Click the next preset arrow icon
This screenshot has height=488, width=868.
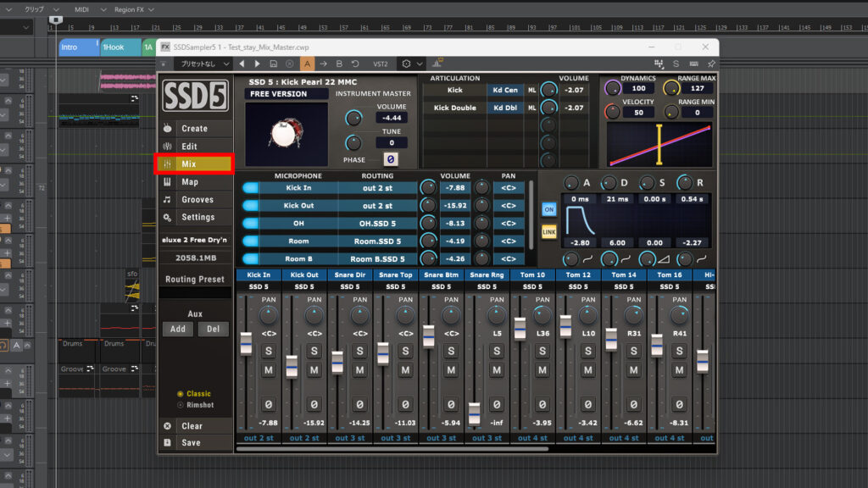[x=257, y=64]
